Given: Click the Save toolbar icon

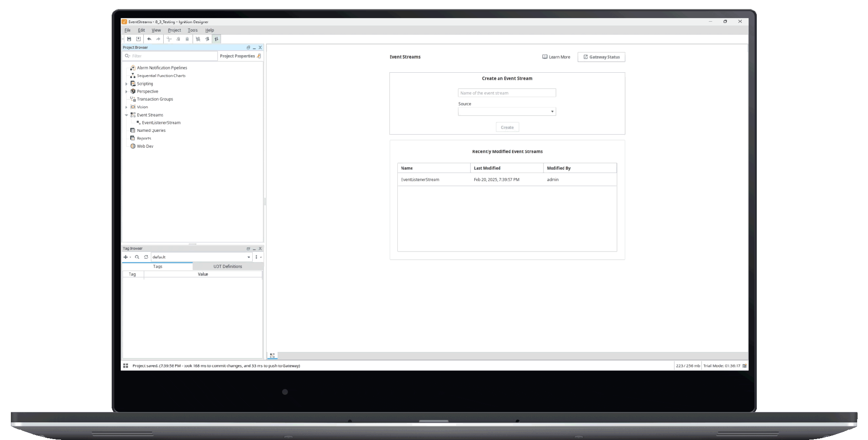Looking at the screenshot, I should [x=129, y=39].
